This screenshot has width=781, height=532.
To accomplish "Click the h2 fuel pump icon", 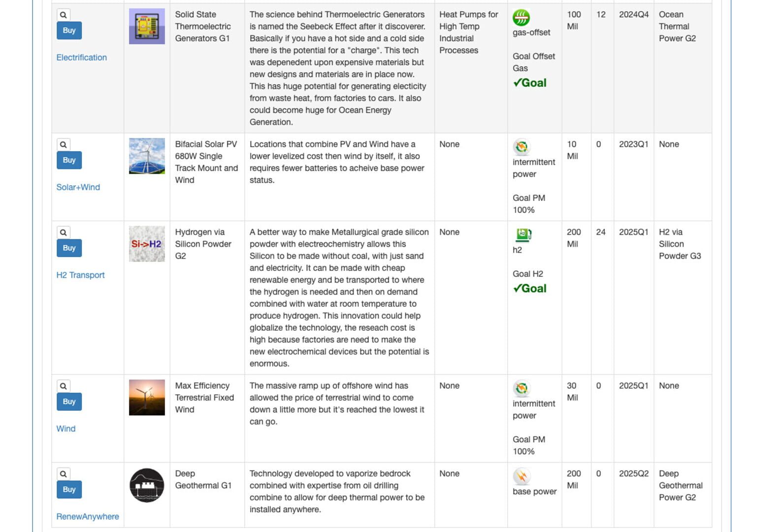I will (523, 234).
